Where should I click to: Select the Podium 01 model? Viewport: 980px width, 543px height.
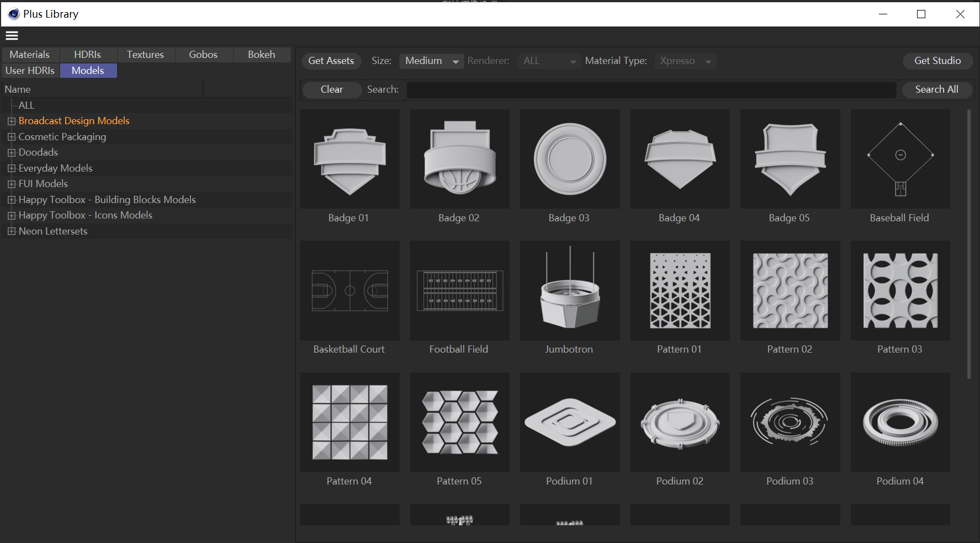point(570,422)
